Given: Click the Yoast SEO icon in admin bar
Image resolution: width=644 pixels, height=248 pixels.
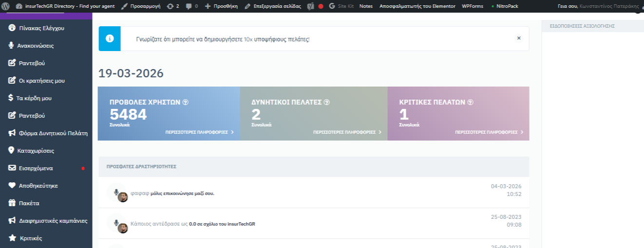Looking at the screenshot, I should tap(310, 6).
